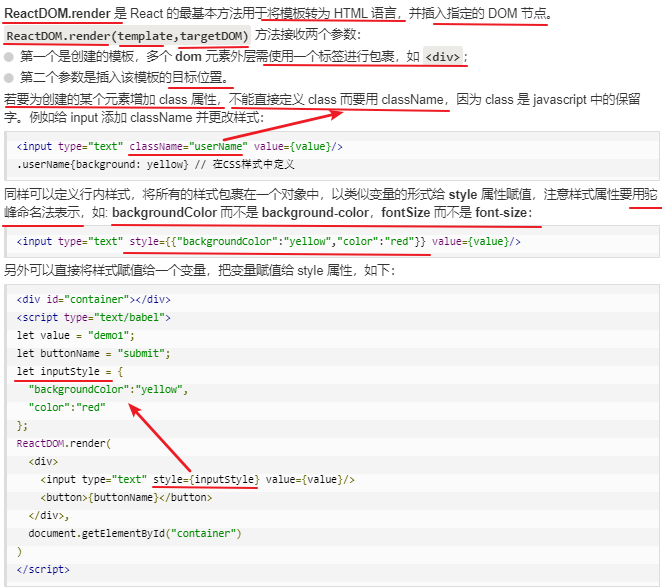The image size is (662, 587).
Task: Click the closing </script> tag line
Action: [x=43, y=569]
